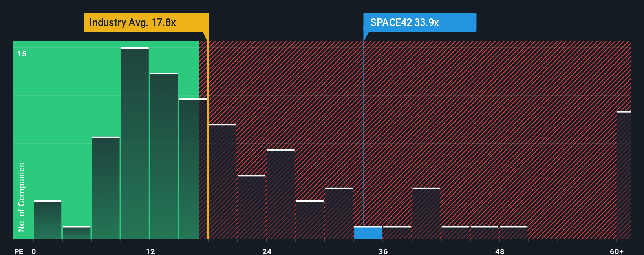Viewport: 644px width, 255px height.
Task: Click the x-axis tick label 48
Action: point(500,251)
